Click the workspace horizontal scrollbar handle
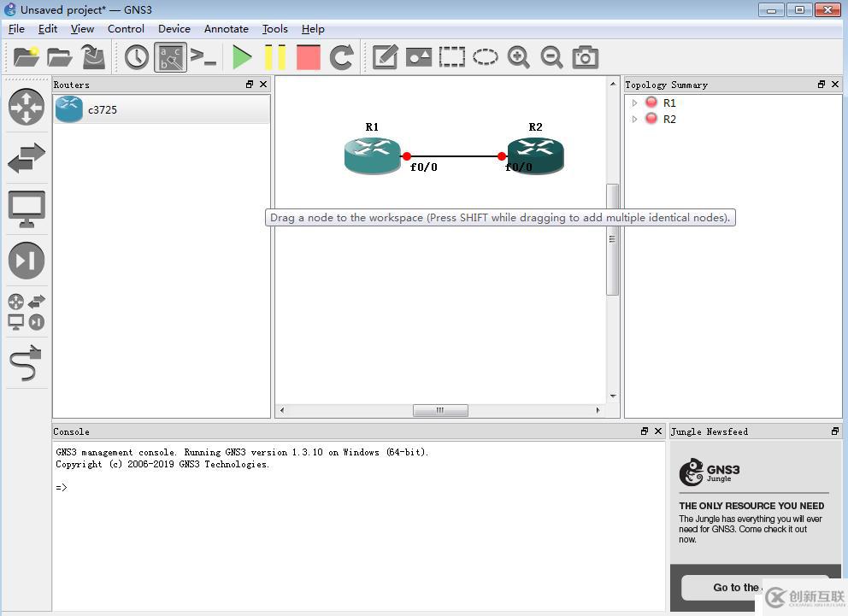This screenshot has height=616, width=848. point(440,410)
